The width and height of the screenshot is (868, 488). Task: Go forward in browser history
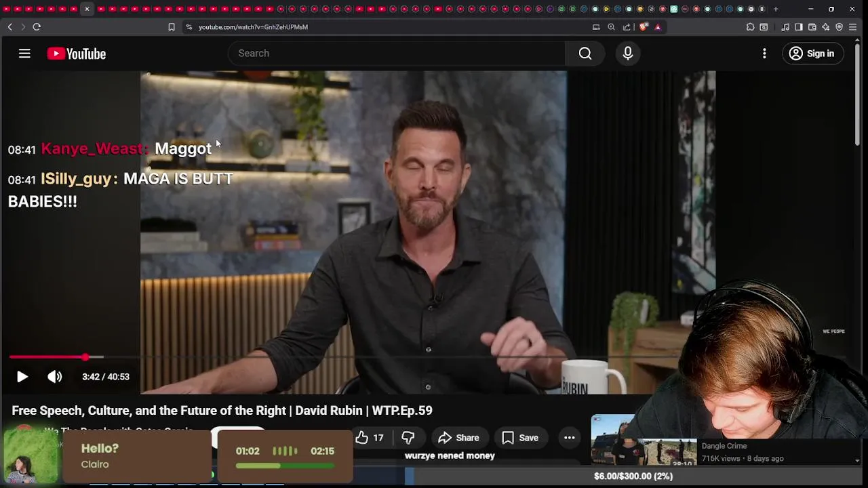coord(22,27)
